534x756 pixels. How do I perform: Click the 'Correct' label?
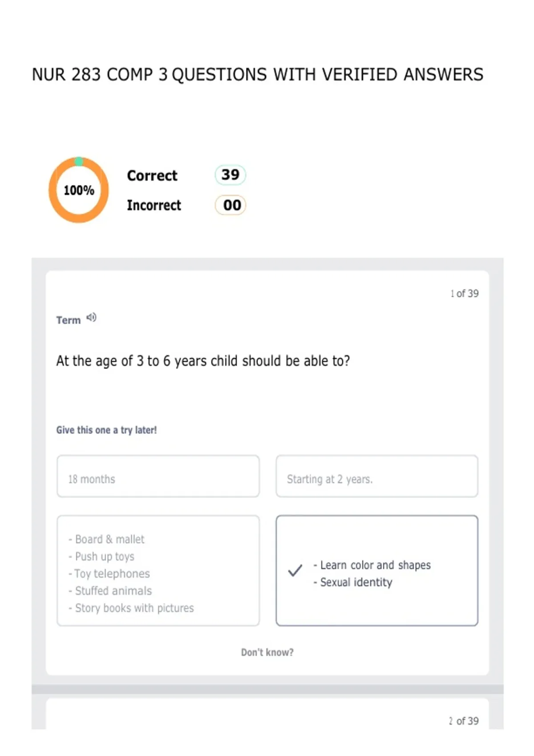click(x=152, y=176)
